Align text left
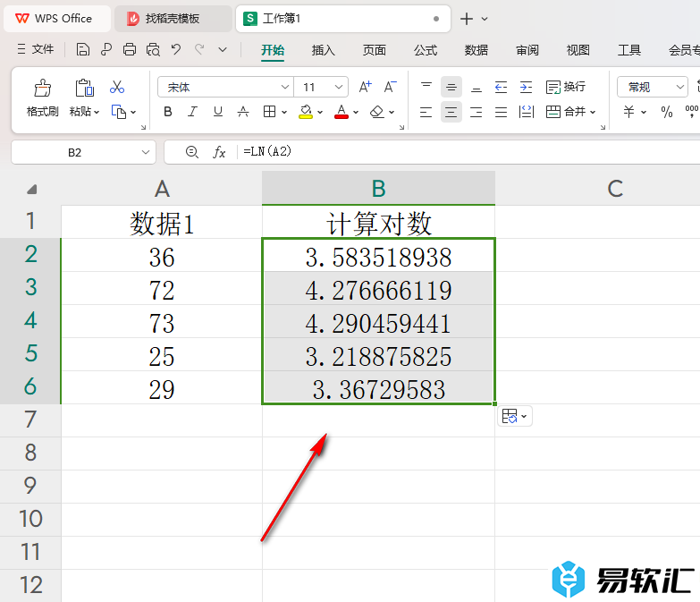The height and width of the screenshot is (602, 700). pyautogui.click(x=426, y=112)
